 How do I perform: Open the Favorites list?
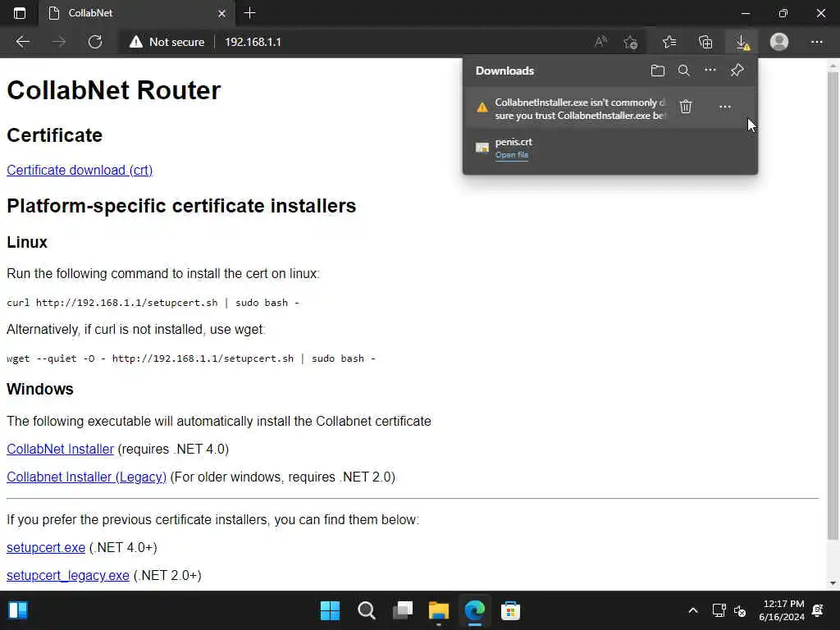[x=669, y=42]
